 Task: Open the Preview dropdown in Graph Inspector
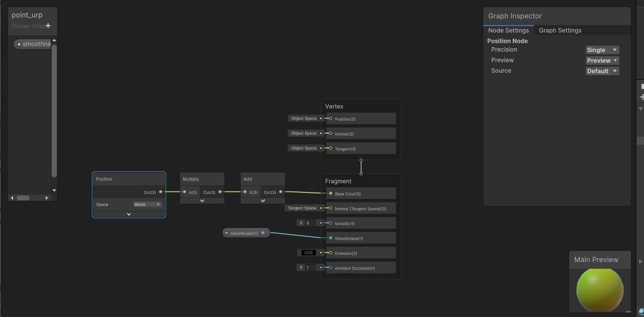pos(602,60)
